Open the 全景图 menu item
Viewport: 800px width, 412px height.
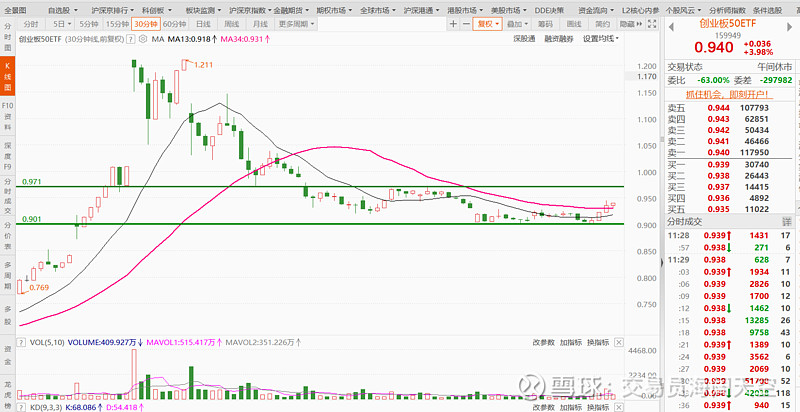(15, 10)
